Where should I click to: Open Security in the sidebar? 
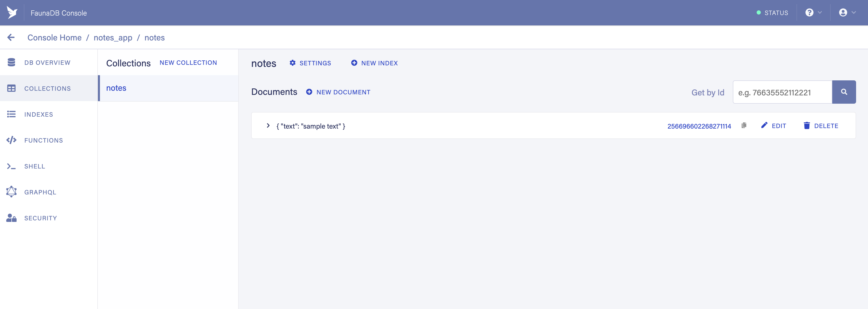pyautogui.click(x=49, y=218)
